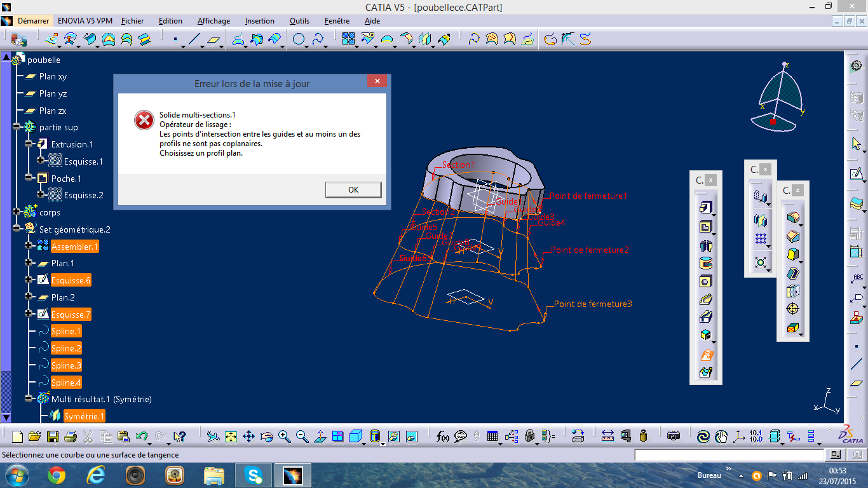The image size is (868, 488).
Task: Select the Hole tool icon
Action: [705, 281]
